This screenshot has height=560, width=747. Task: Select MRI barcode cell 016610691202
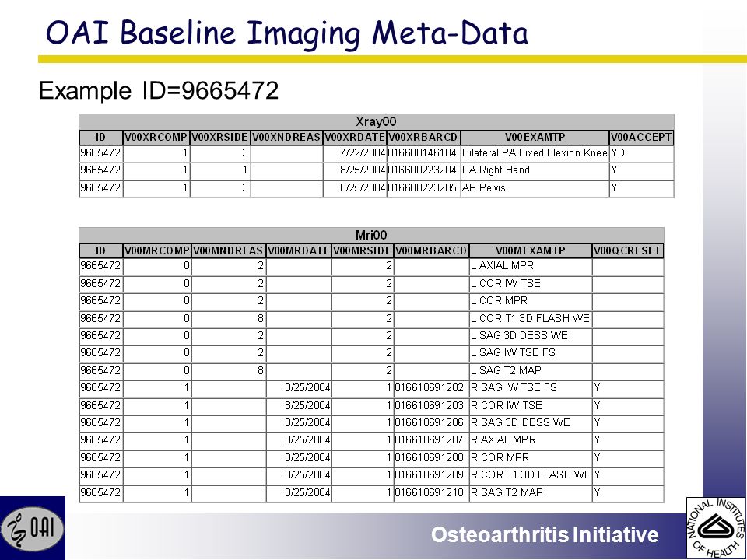click(x=431, y=388)
